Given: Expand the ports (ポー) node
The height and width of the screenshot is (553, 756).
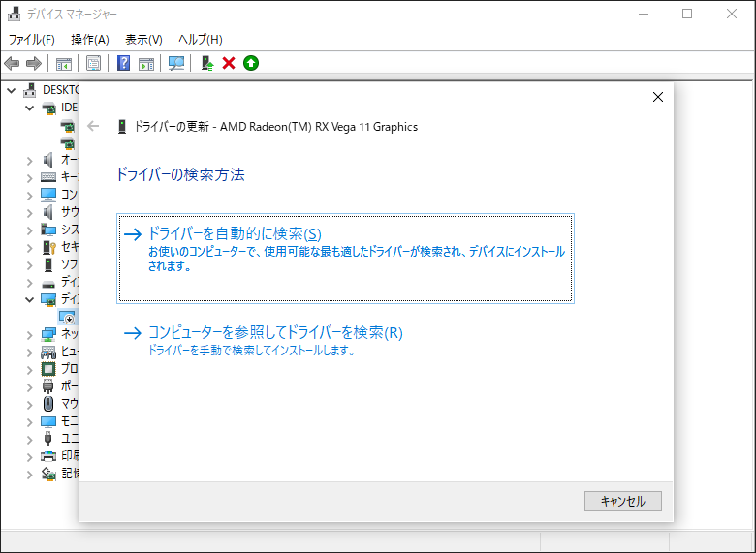Looking at the screenshot, I should [30, 386].
